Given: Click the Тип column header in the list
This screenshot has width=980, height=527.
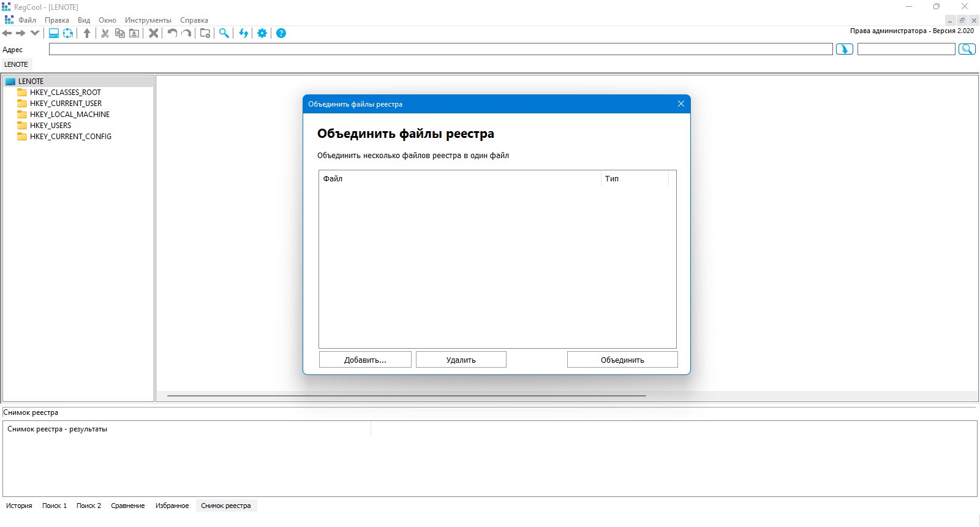Looking at the screenshot, I should [635, 179].
